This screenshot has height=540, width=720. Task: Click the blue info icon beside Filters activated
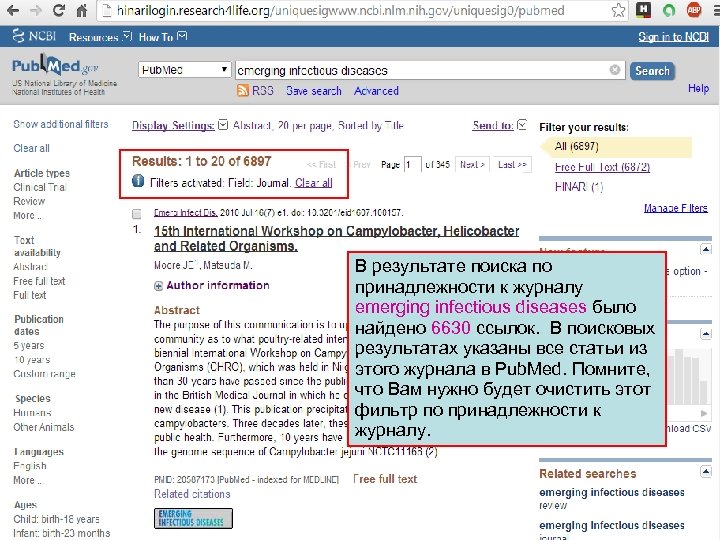click(x=138, y=181)
